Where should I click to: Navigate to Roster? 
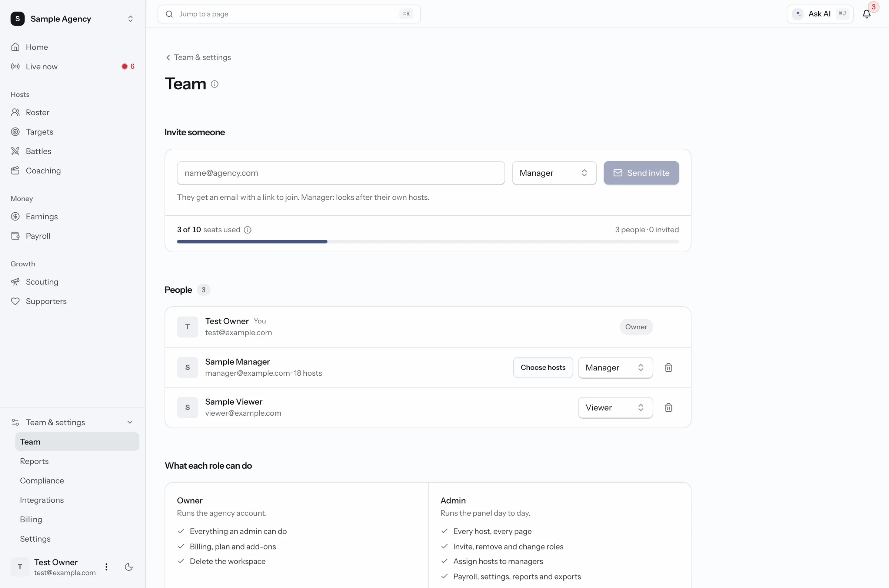tap(73, 113)
